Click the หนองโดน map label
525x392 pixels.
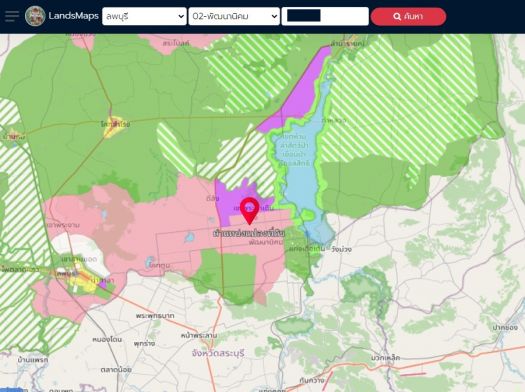[107, 339]
